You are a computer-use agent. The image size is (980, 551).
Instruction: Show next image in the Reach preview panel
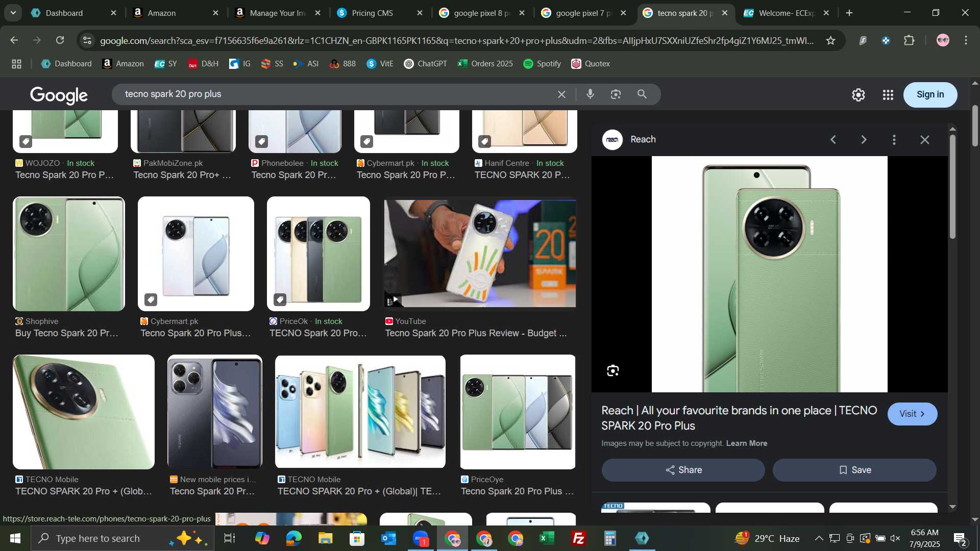[864, 139]
